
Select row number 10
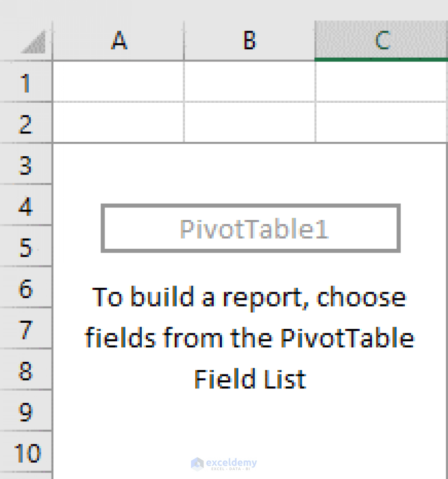coord(26,452)
